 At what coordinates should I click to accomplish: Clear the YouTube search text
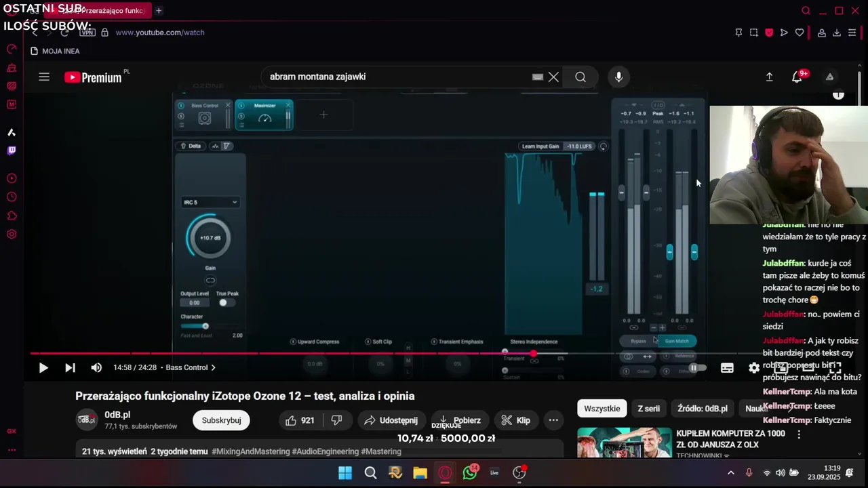553,77
